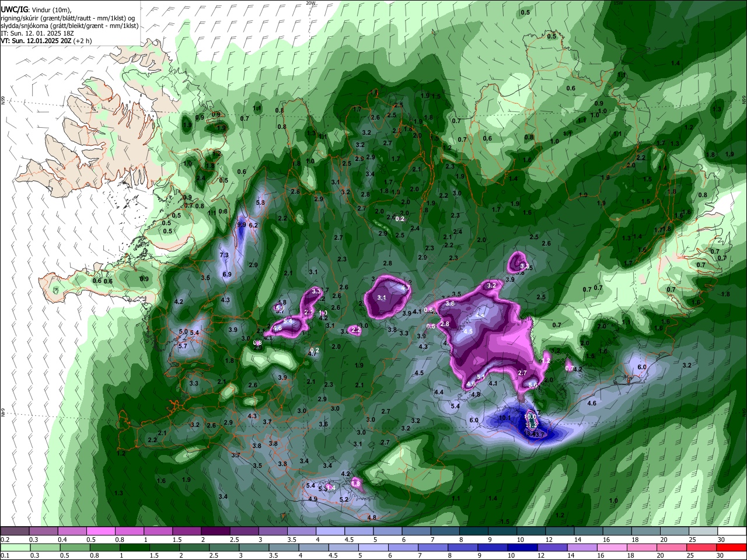This screenshot has width=747, height=560.
Task: Click the 5.2 value near south coast
Action: (344, 499)
